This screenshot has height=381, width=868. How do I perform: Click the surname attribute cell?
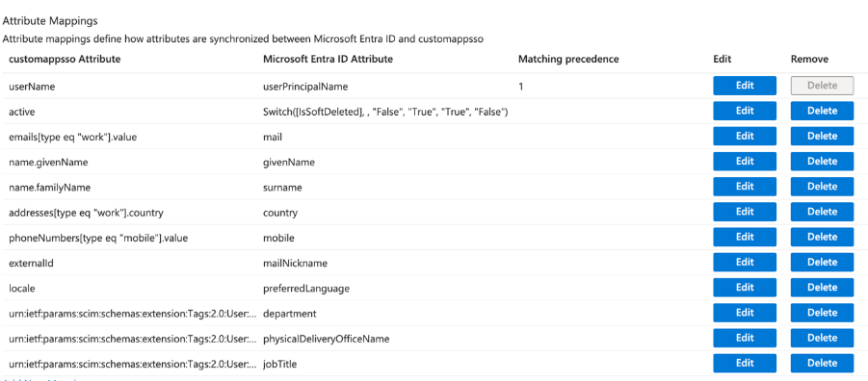(x=282, y=188)
